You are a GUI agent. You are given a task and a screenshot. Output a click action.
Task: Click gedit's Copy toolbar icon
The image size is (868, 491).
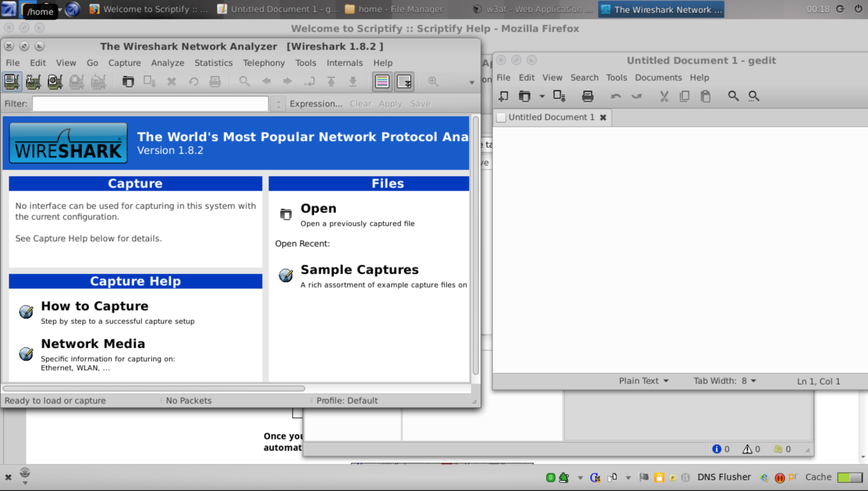pyautogui.click(x=685, y=96)
